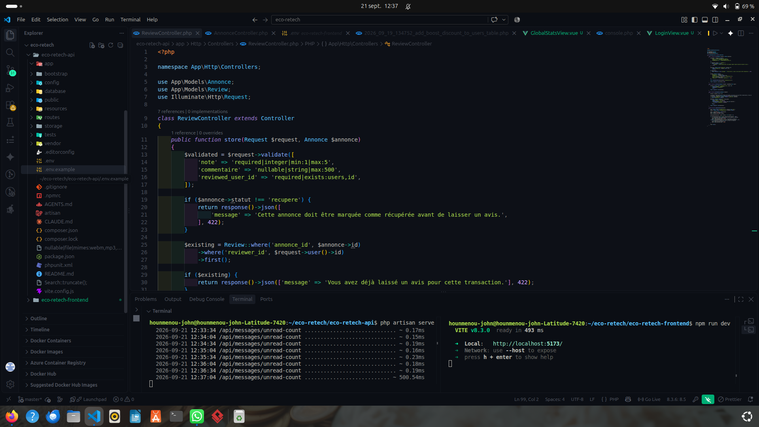Open the Terminal menu in menu bar

pos(130,20)
